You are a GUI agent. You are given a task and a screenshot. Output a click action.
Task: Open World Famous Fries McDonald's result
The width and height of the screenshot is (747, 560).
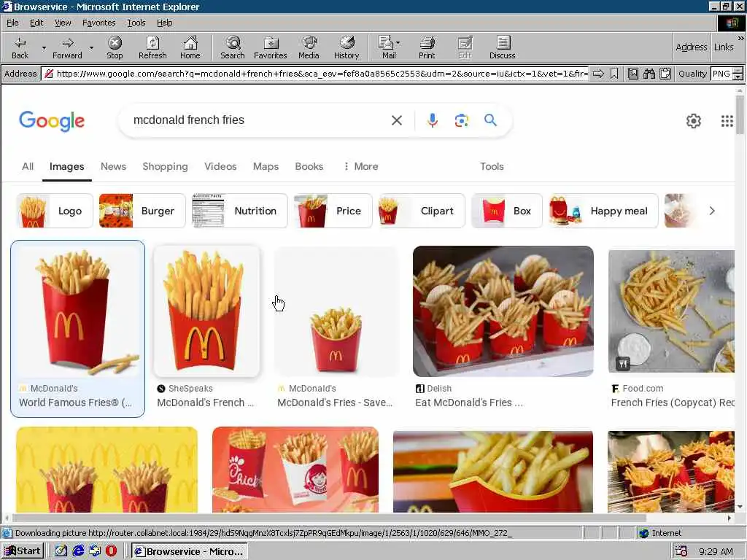77,329
